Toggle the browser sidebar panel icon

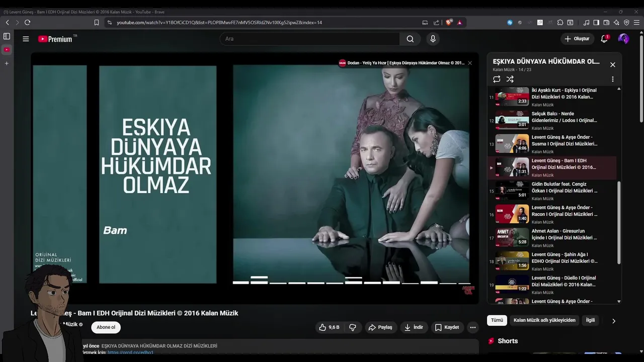coord(596,22)
